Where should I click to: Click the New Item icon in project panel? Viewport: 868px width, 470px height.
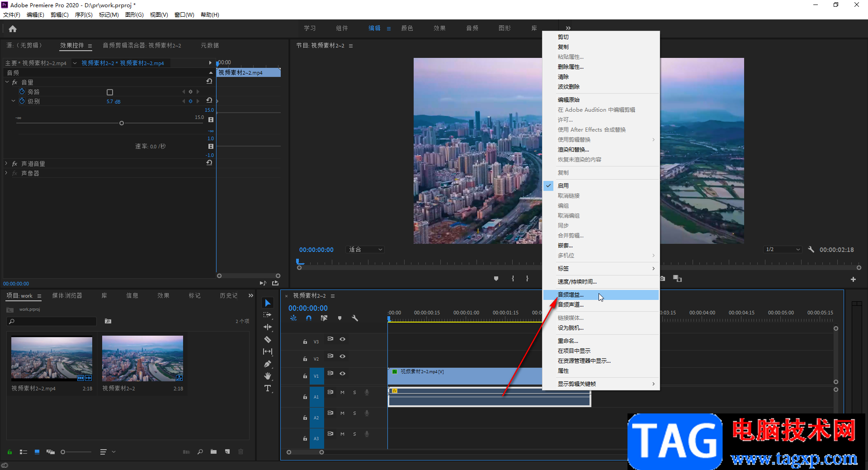tap(227, 451)
